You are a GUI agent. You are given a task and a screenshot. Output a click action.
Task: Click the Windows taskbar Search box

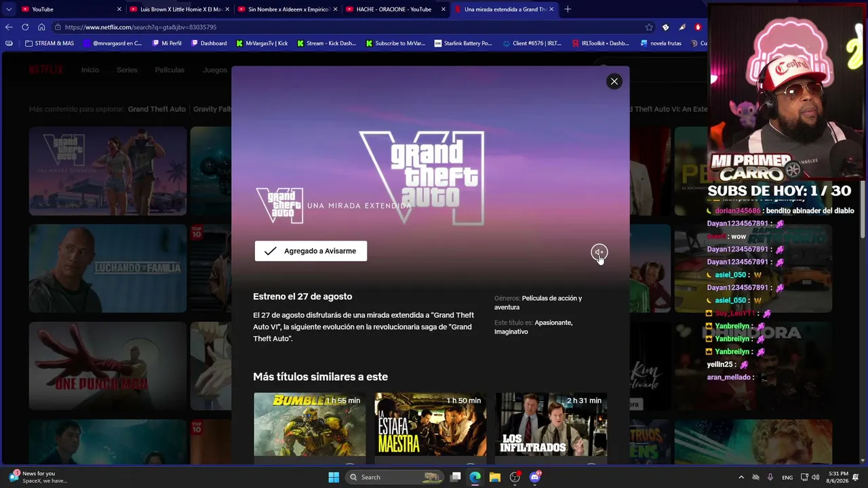[x=394, y=477]
